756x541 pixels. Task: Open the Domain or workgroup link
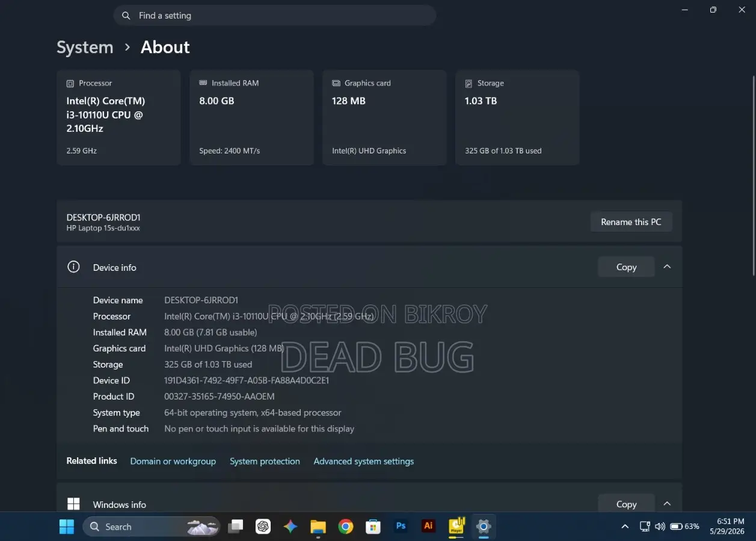(x=173, y=461)
